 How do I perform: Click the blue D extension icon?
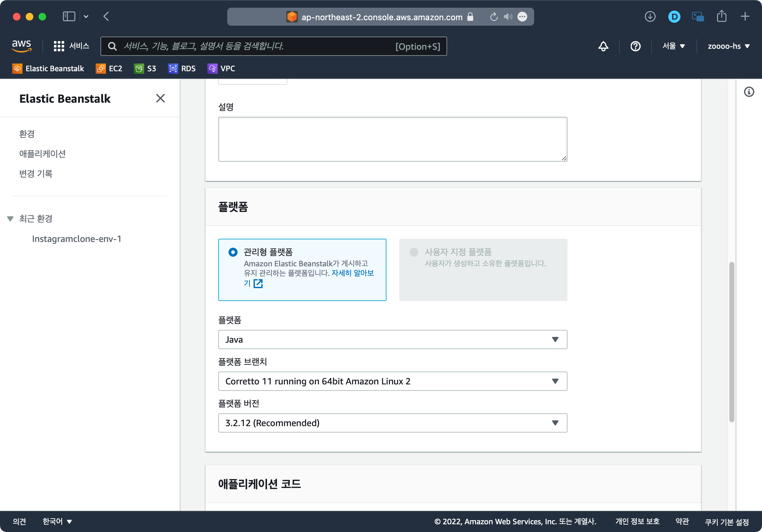(x=674, y=17)
